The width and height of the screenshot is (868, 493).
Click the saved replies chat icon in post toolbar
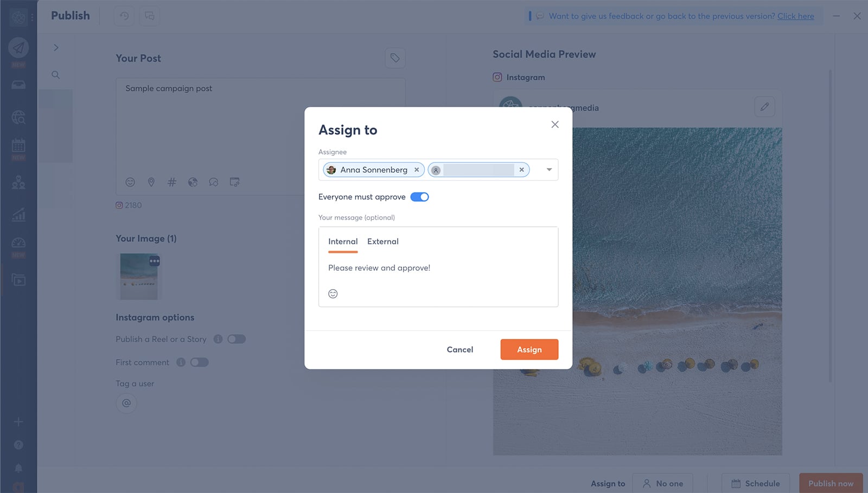[214, 182]
